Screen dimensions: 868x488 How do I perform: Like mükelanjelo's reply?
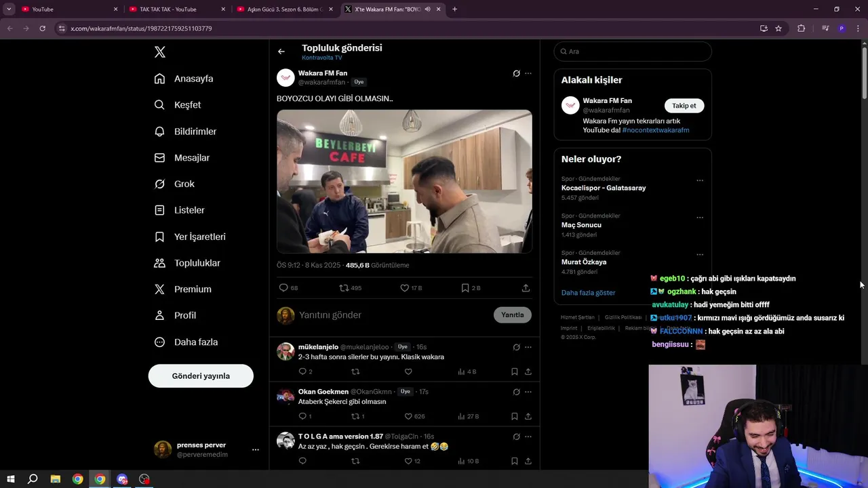[408, 371]
